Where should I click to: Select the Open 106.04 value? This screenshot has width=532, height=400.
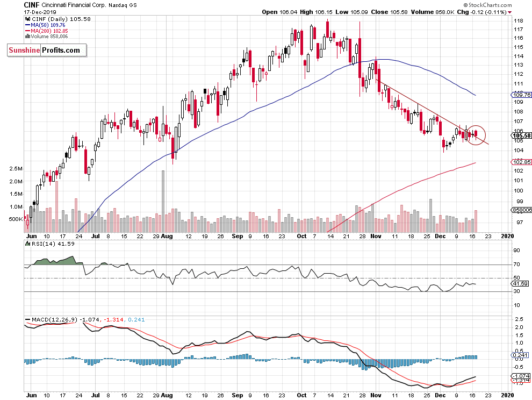click(x=279, y=12)
